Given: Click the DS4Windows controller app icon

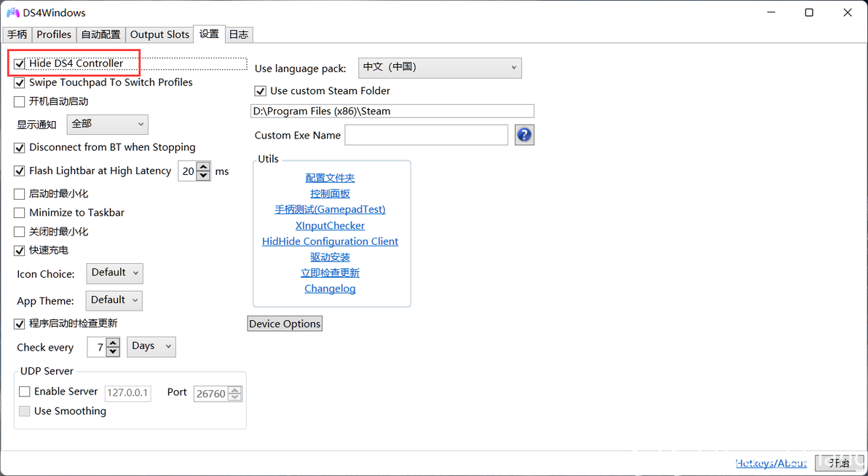Looking at the screenshot, I should (13, 12).
